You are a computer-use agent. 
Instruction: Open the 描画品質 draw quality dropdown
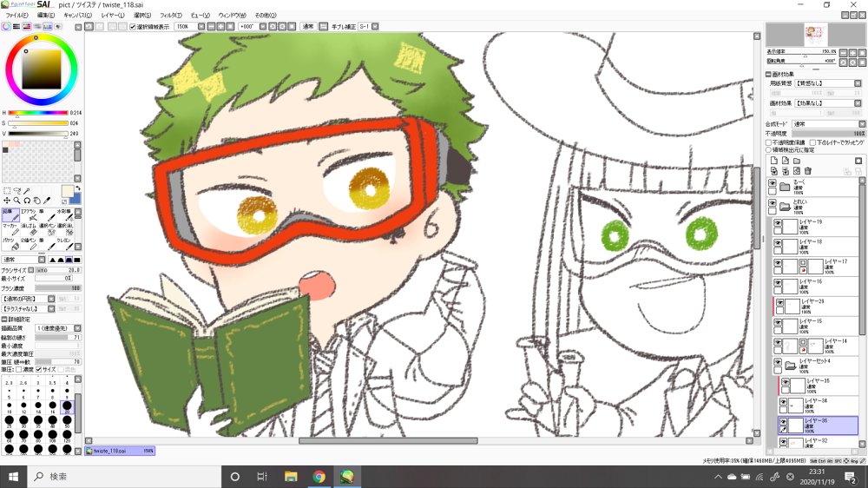point(77,328)
